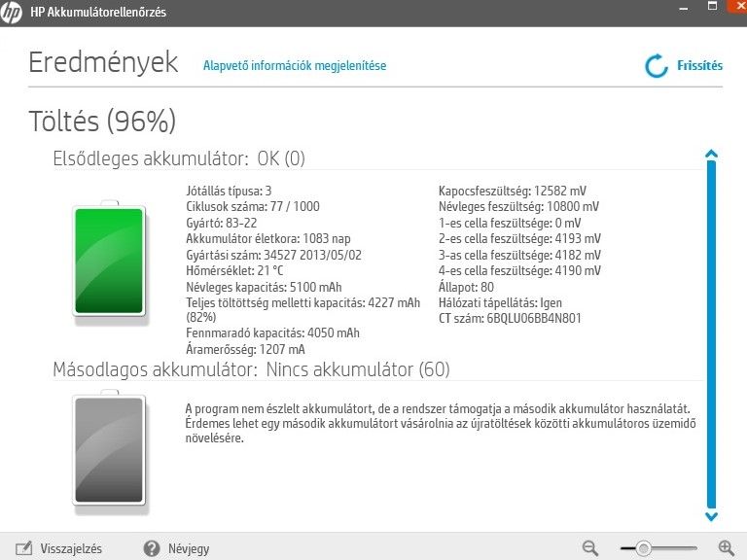This screenshot has height=560, width=747.
Task: Click the green primary battery icon
Action: tap(109, 261)
